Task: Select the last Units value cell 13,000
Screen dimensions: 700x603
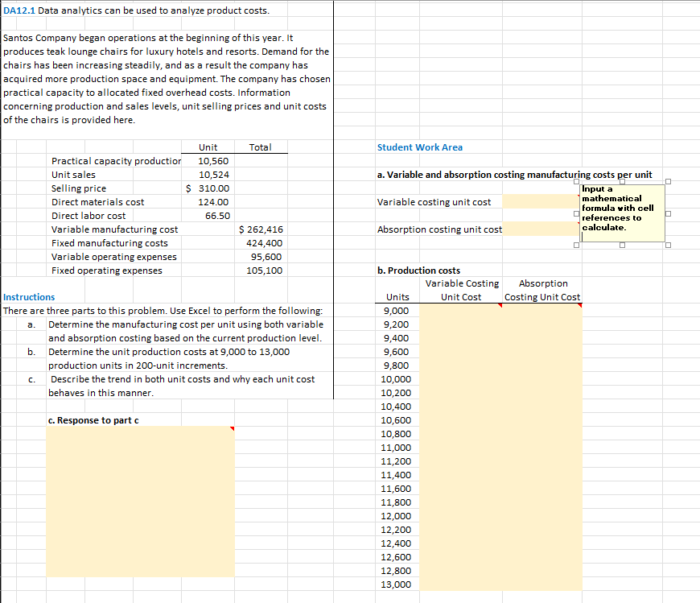Action: coord(396,584)
